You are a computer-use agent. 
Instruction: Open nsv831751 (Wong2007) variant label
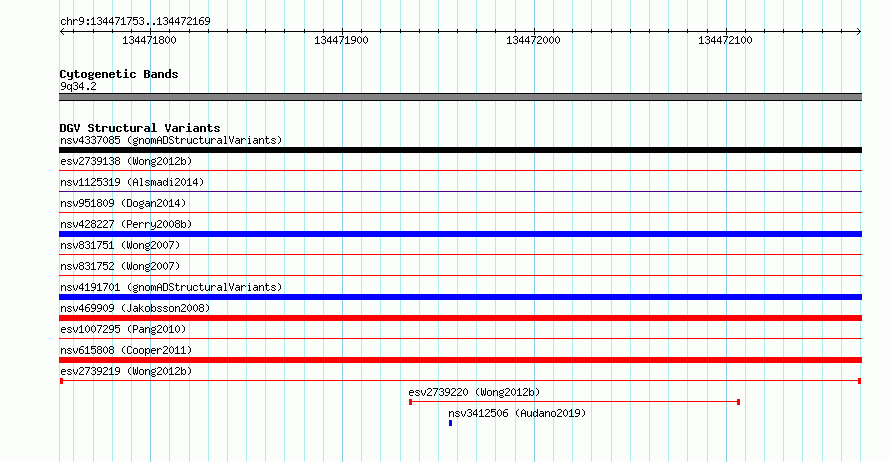[x=120, y=245]
